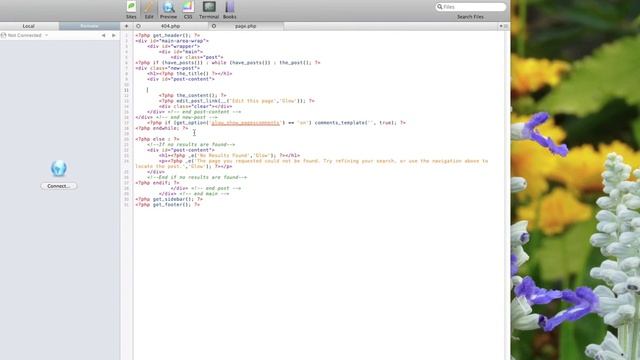Open the Preview view
Image resolution: width=640 pixels, height=360 pixels.
[168, 10]
